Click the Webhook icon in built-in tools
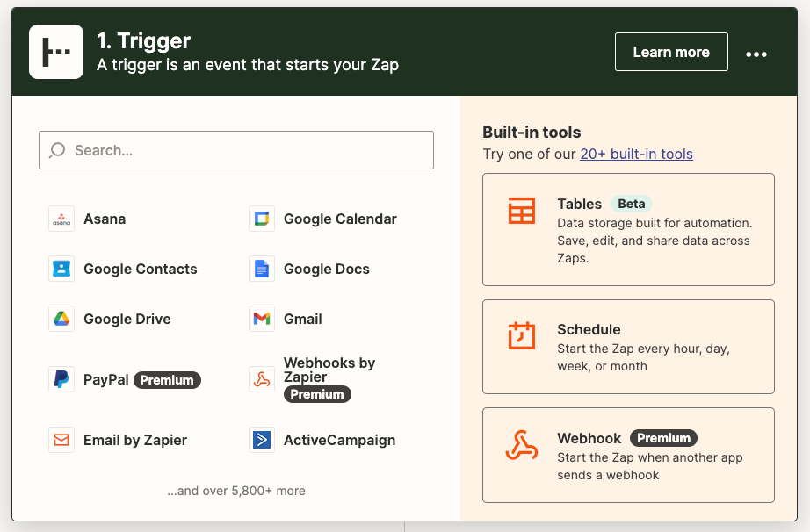The height and width of the screenshot is (532, 810). tap(522, 445)
